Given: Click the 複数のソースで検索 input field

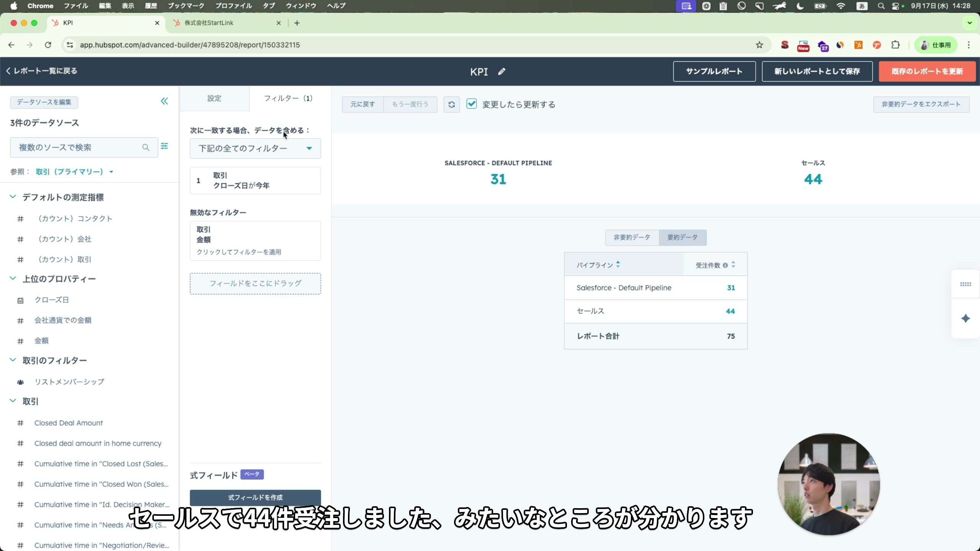Looking at the screenshot, I should 77,147.
